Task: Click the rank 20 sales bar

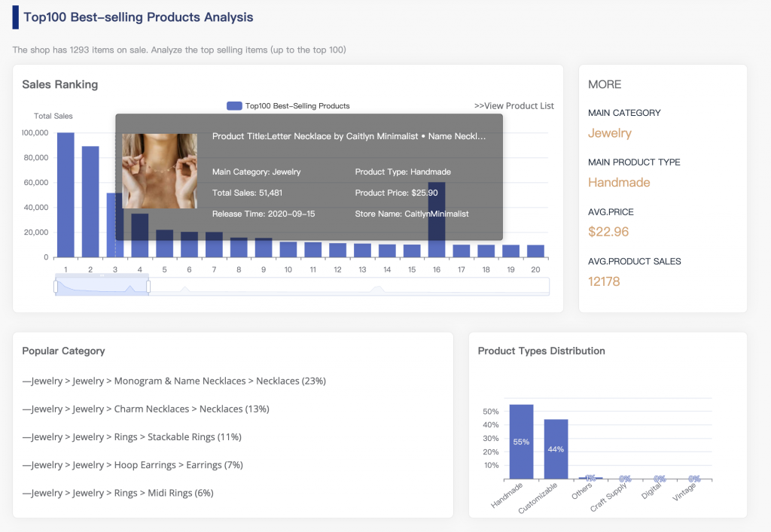Action: click(x=535, y=251)
